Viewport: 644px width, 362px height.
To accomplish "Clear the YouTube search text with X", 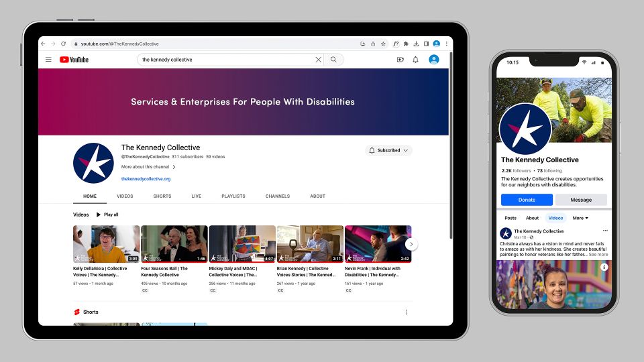I will (x=318, y=60).
